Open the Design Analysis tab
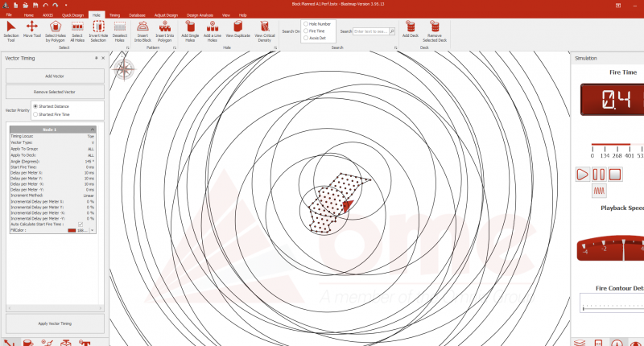 click(x=200, y=14)
